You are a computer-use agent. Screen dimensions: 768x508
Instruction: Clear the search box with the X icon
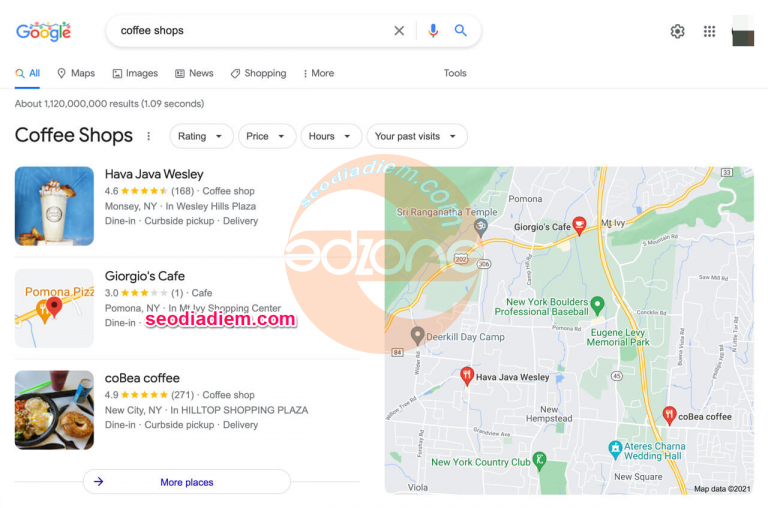click(399, 31)
